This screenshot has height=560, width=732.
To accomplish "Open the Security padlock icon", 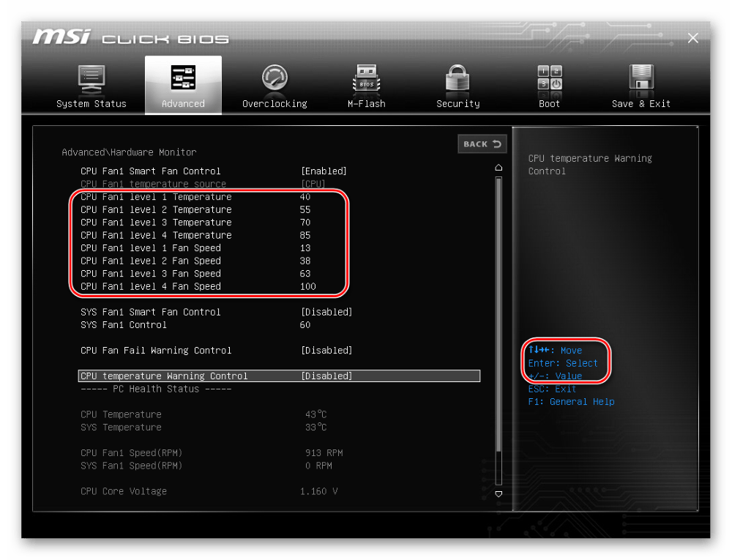I will pyautogui.click(x=457, y=78).
